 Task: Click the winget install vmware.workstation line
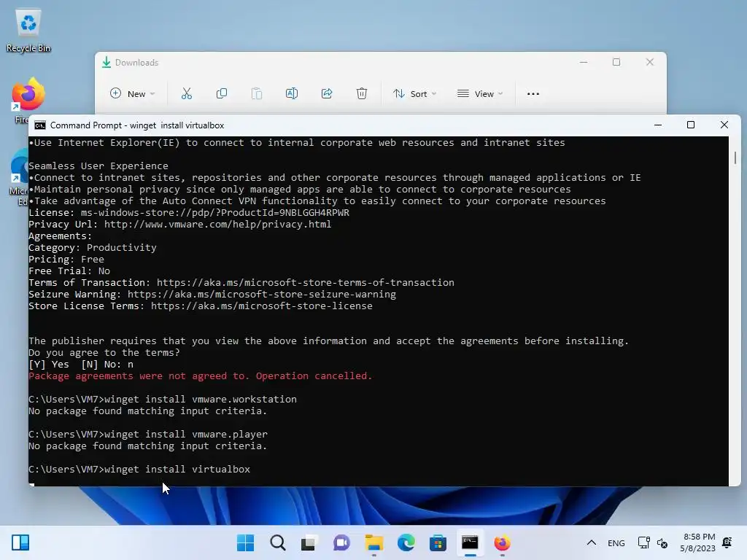coord(163,399)
